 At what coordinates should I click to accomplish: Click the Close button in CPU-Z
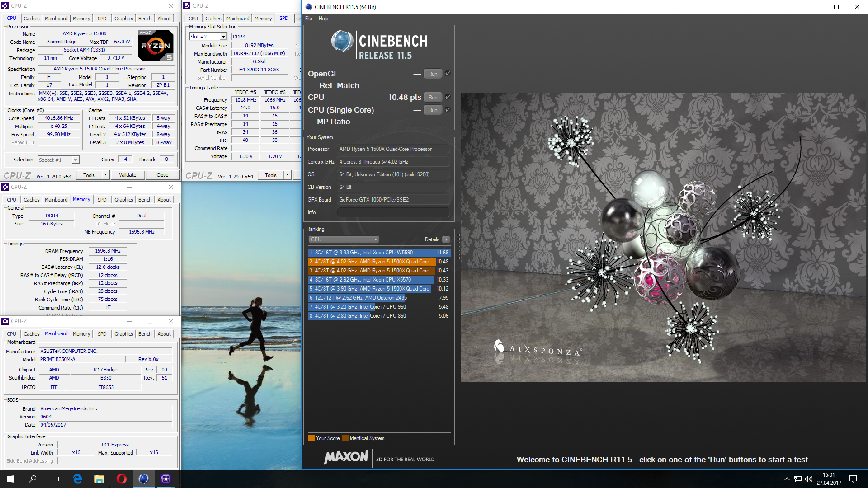point(162,175)
